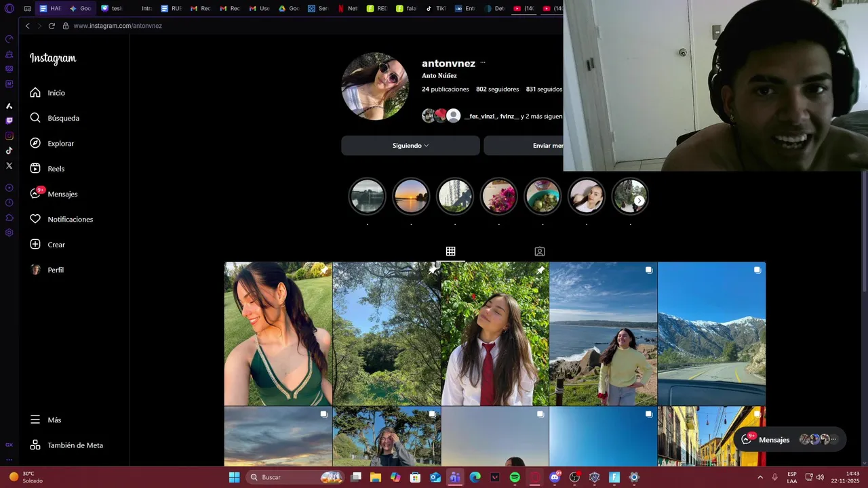Open TikTok in Opera GX sidebar

9,150
